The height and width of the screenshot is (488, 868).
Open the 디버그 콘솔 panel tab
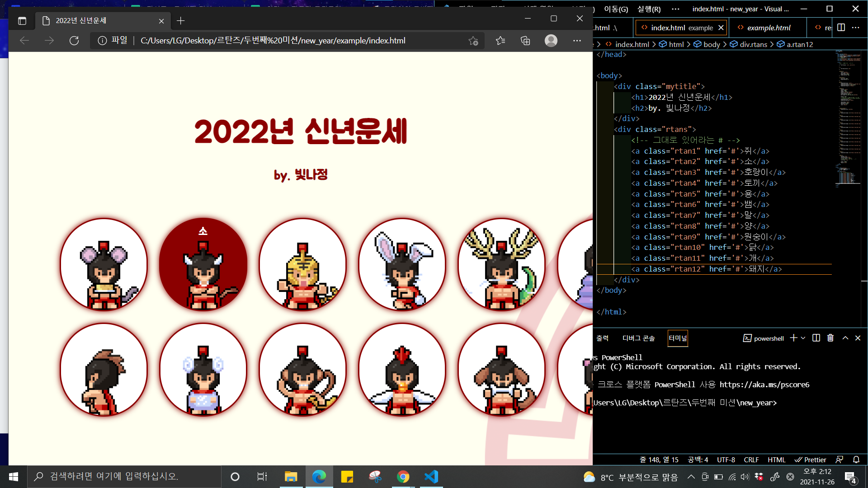tap(638, 338)
